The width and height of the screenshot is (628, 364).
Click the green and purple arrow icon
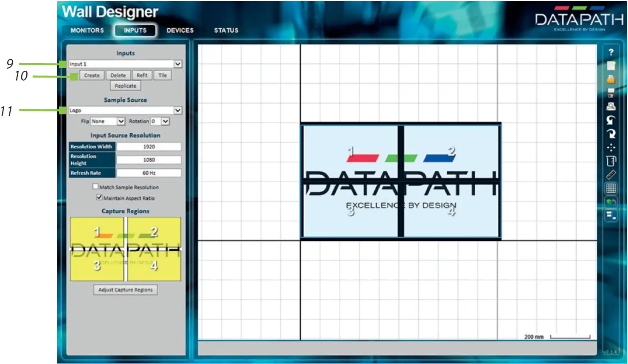(611, 202)
